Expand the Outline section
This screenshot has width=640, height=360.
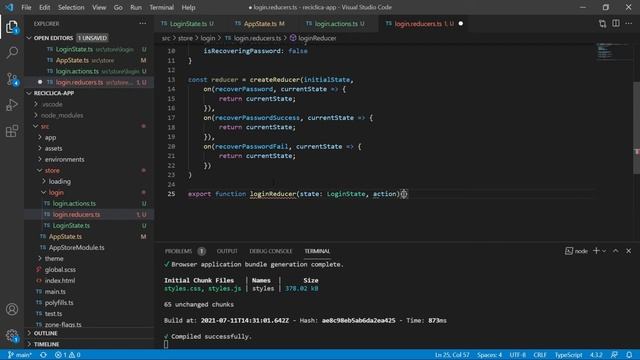(45, 333)
